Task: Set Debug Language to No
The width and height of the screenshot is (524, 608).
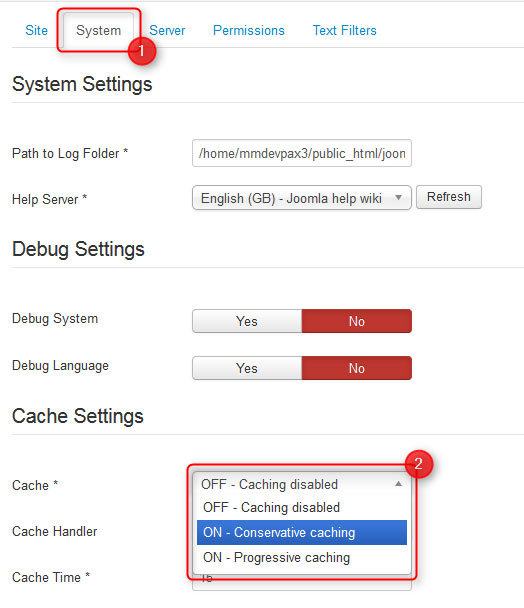Action: [357, 368]
